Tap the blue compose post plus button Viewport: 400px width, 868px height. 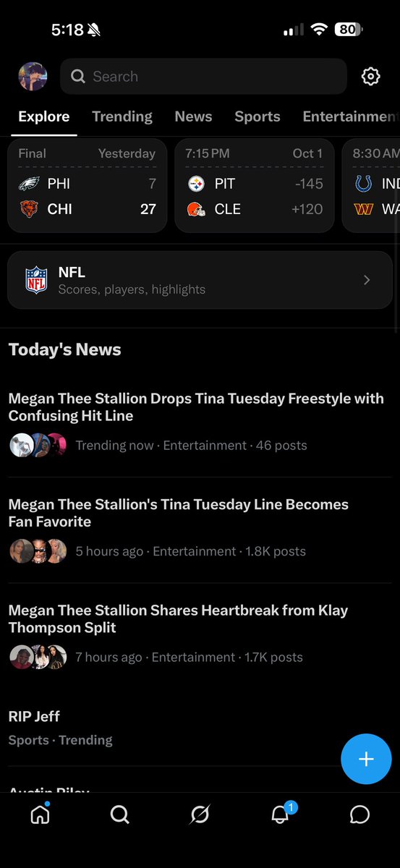(x=366, y=759)
